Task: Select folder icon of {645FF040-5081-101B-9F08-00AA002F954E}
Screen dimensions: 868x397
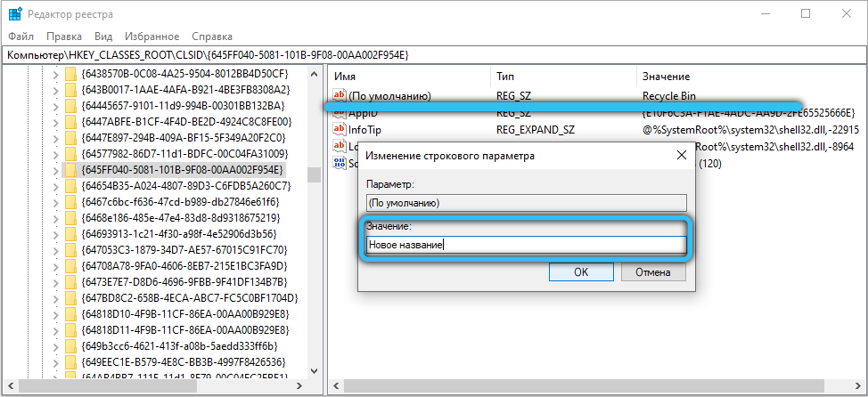Action: click(x=70, y=170)
